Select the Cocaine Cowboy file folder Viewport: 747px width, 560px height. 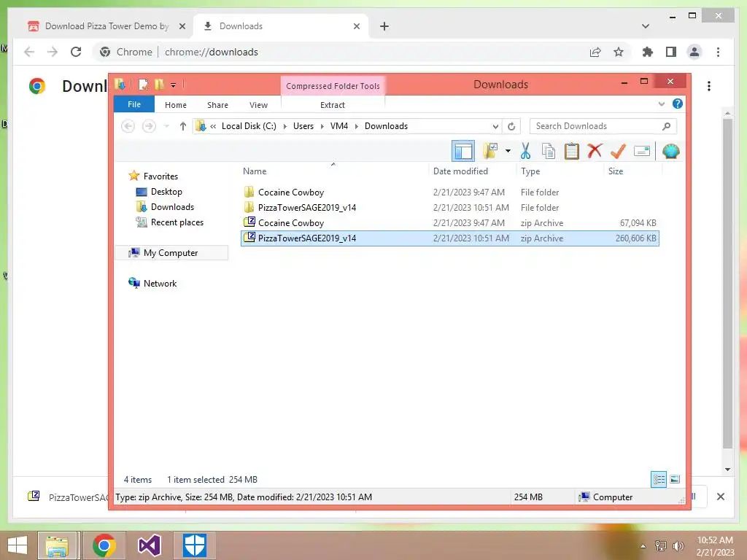coord(449,192)
